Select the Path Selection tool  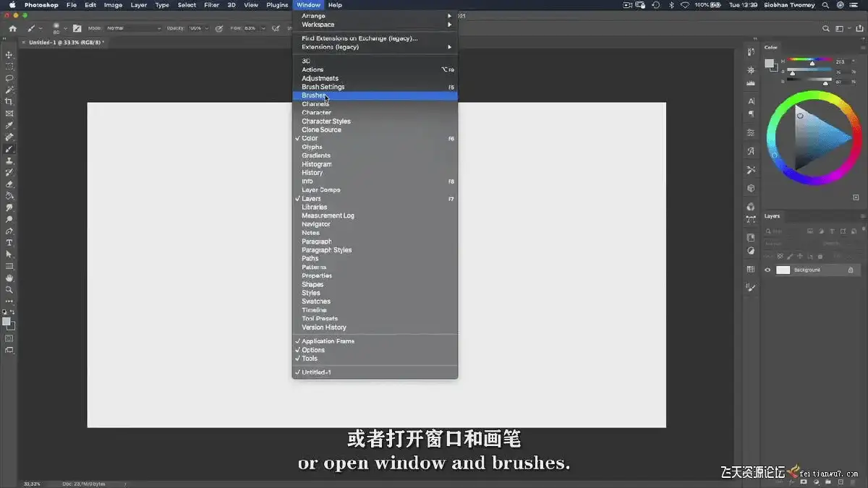tap(9, 254)
